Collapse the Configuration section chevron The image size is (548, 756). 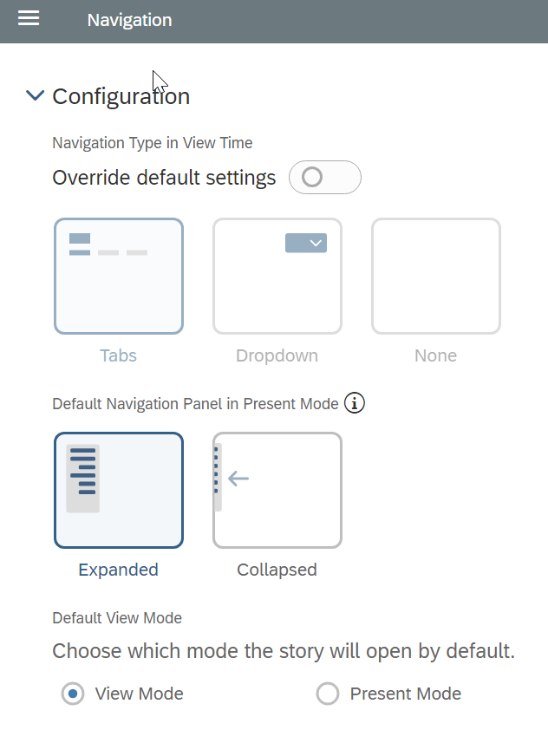coord(35,96)
